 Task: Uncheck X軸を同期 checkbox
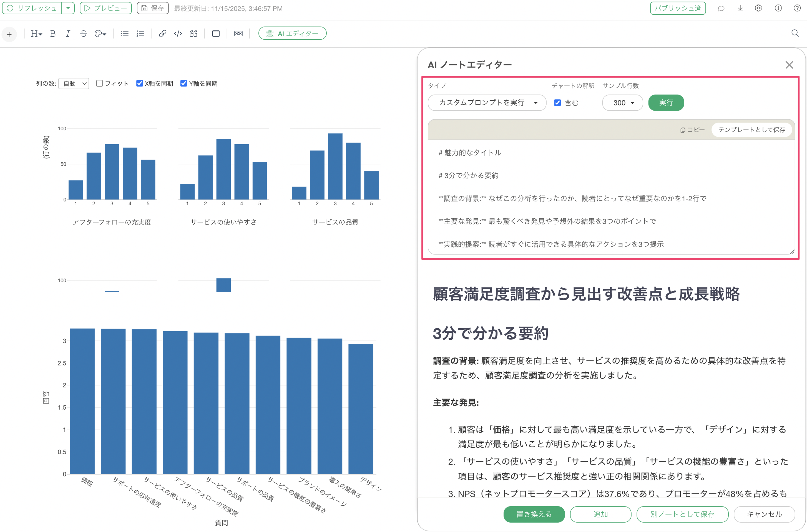(139, 83)
